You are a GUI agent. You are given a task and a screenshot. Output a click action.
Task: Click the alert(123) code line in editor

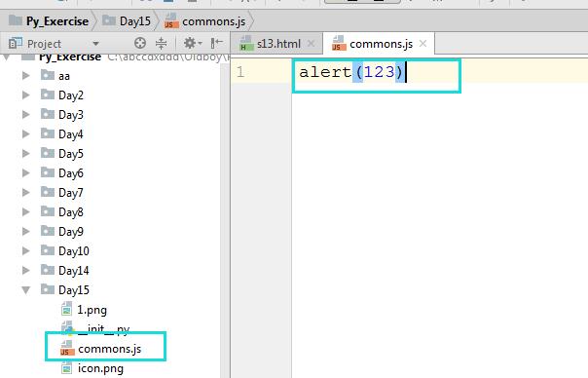click(351, 72)
